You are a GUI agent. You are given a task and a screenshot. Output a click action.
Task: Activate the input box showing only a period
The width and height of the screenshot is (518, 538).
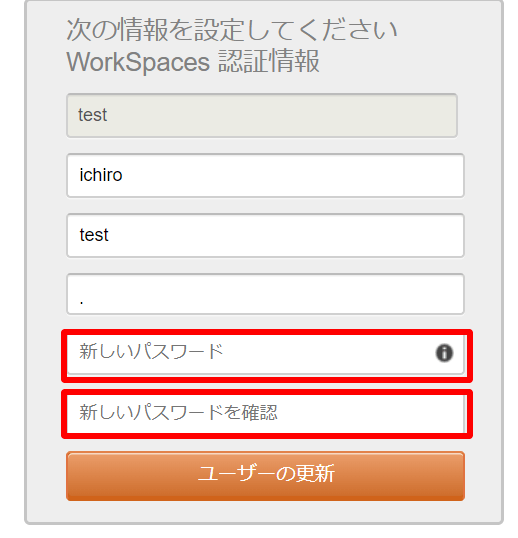point(266,294)
